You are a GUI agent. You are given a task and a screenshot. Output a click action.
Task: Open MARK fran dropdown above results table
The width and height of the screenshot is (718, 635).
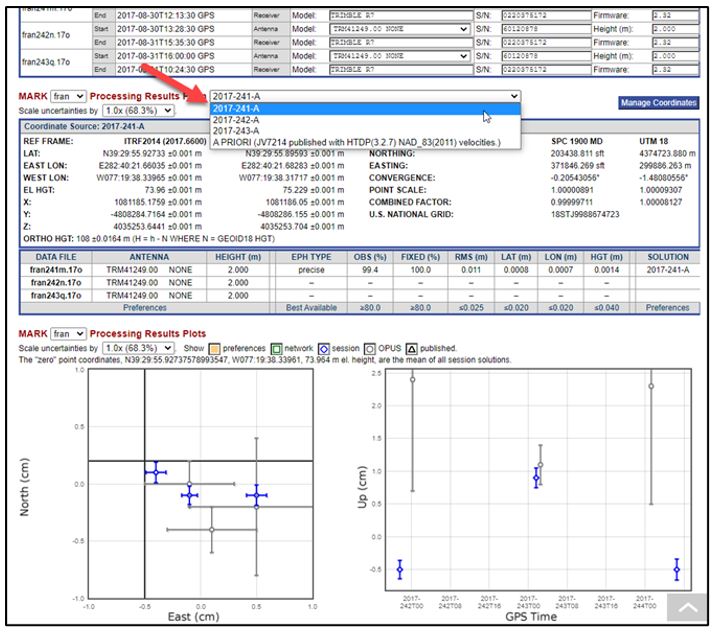click(x=68, y=96)
